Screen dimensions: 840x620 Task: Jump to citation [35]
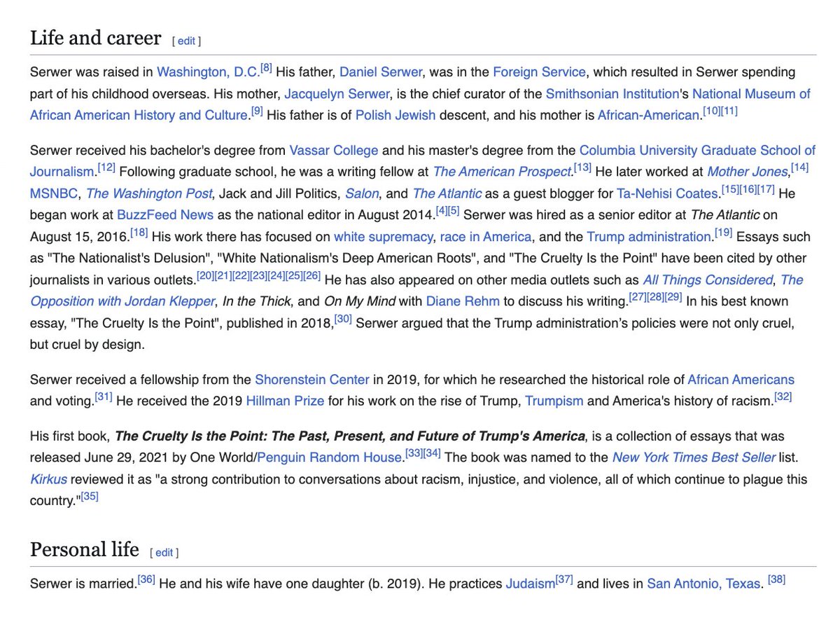coord(90,497)
